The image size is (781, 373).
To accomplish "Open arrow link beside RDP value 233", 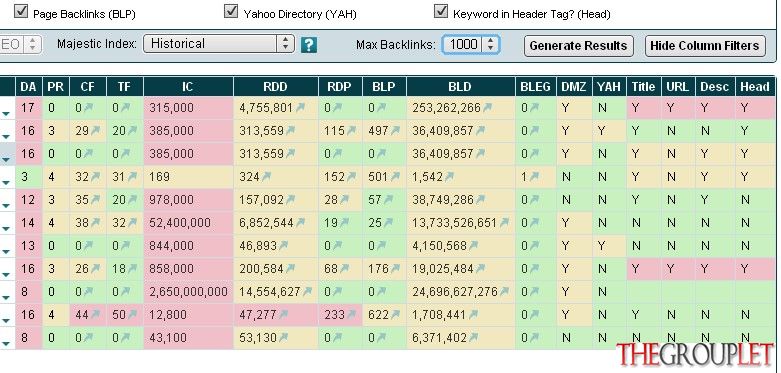I will point(352,315).
